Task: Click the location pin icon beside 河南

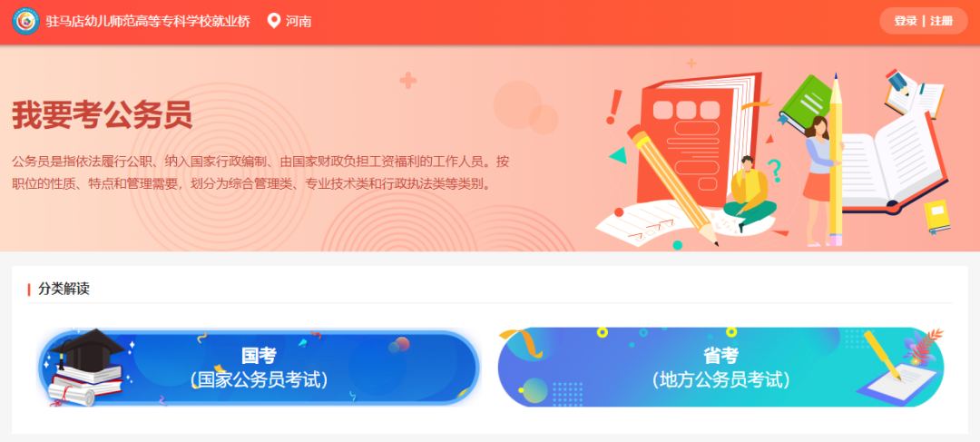Action: [x=273, y=21]
